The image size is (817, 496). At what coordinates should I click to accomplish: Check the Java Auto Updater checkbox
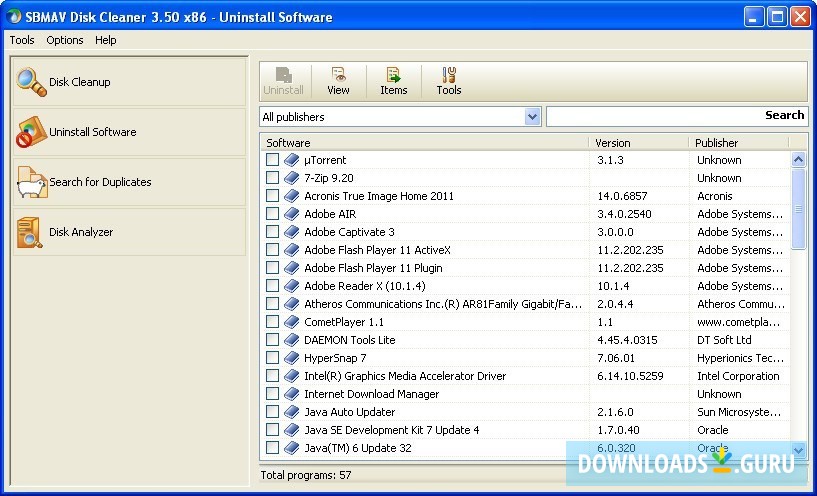click(x=273, y=412)
